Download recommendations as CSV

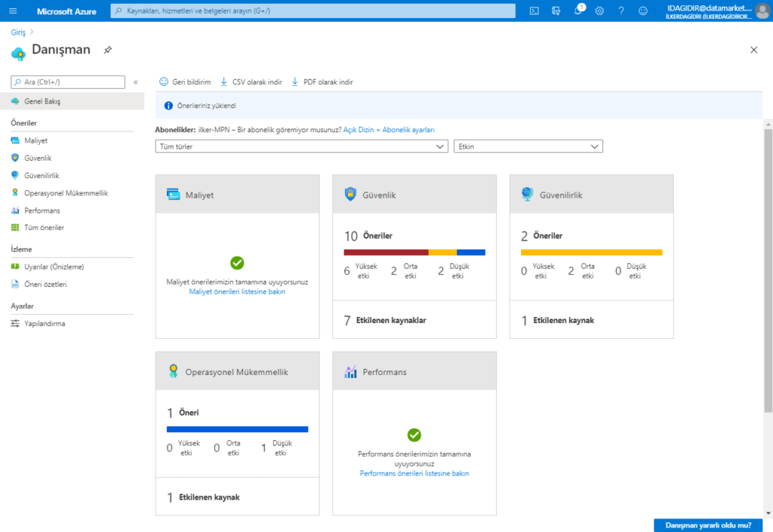tap(251, 81)
